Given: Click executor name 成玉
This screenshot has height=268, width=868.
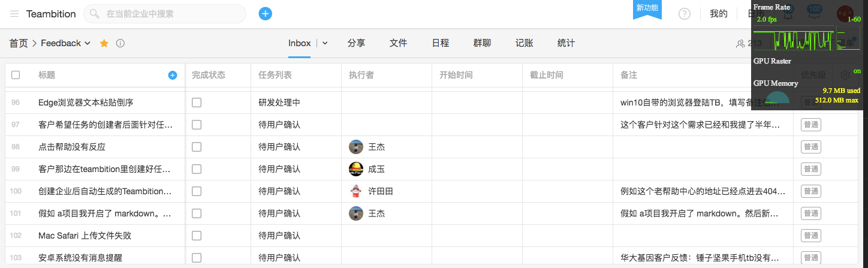Looking at the screenshot, I should point(376,169).
